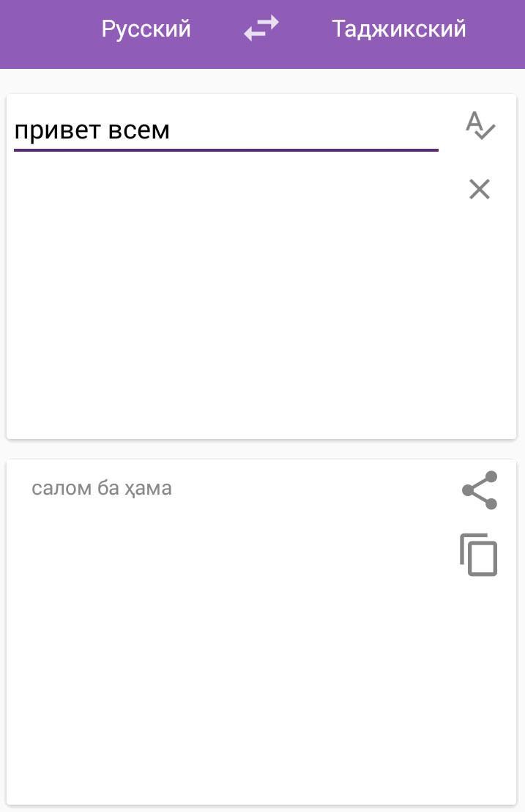Activate text verification with the A-checkmark icon
Image resolution: width=525 pixels, height=812 pixels.
(480, 126)
